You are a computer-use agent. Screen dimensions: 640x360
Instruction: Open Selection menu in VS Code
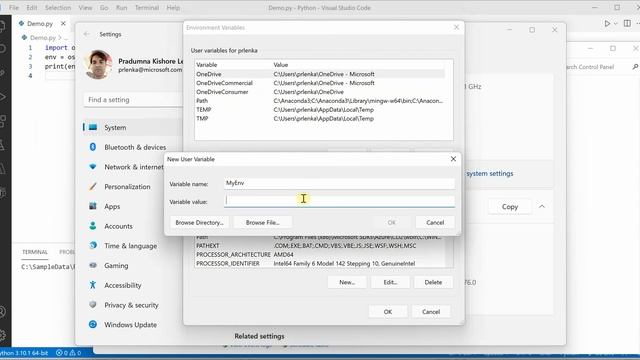pyautogui.click(x=58, y=8)
